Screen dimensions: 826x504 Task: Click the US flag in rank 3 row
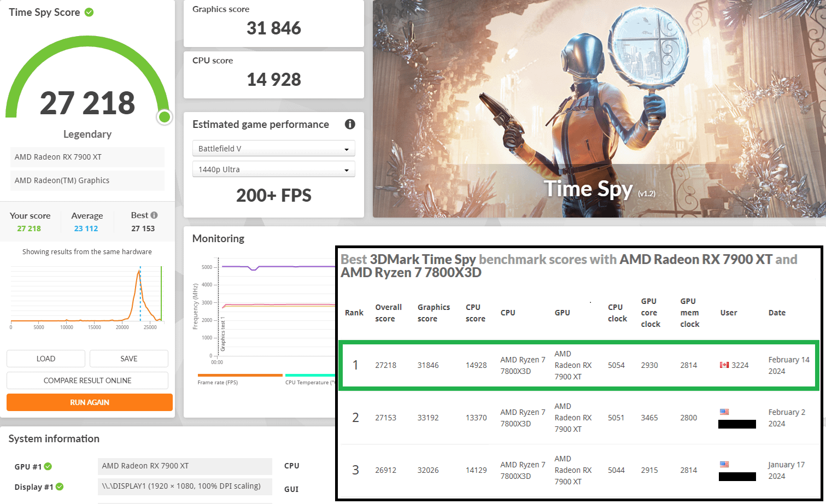724,464
